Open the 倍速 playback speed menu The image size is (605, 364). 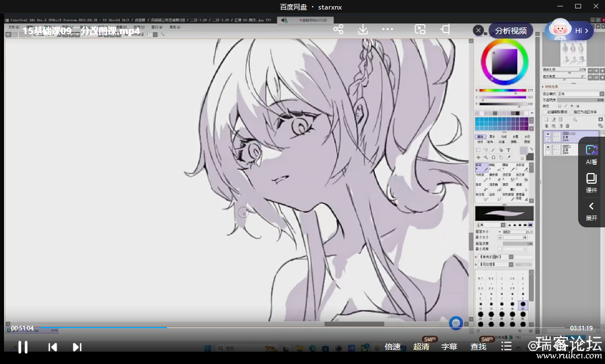click(393, 347)
